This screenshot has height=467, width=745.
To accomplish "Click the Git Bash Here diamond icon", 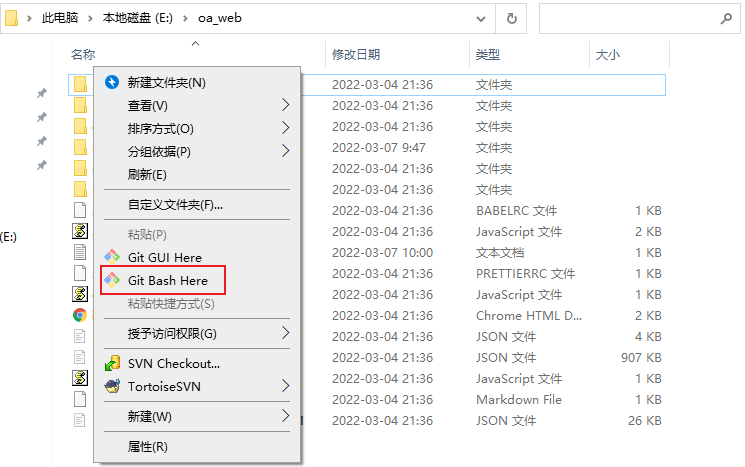I will coord(112,280).
